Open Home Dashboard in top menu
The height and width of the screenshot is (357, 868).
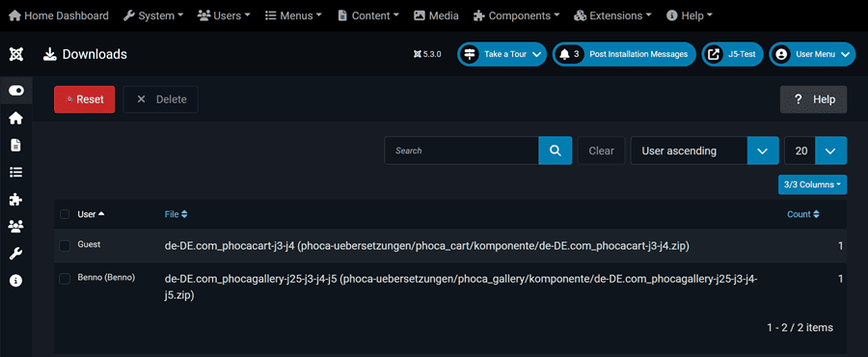tap(59, 15)
